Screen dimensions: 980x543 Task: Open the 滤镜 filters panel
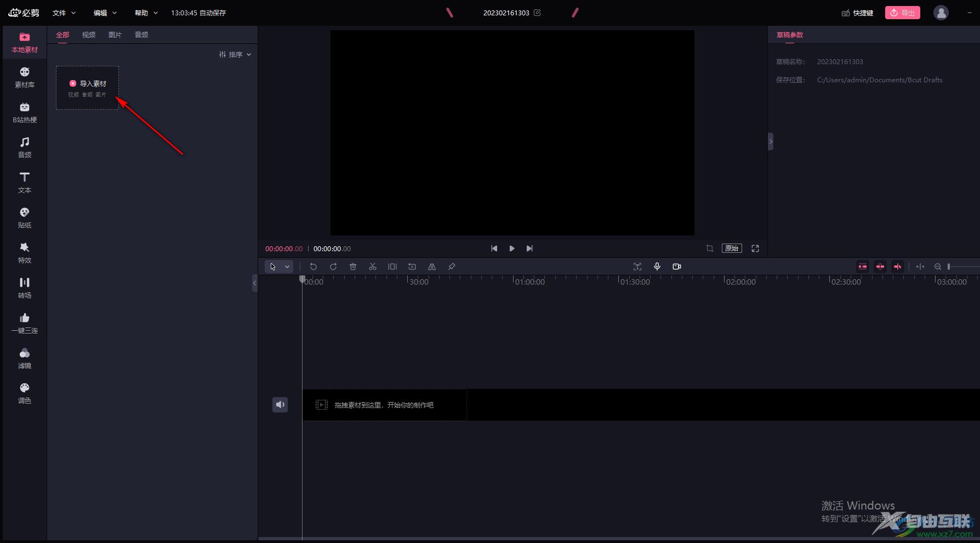click(x=25, y=359)
